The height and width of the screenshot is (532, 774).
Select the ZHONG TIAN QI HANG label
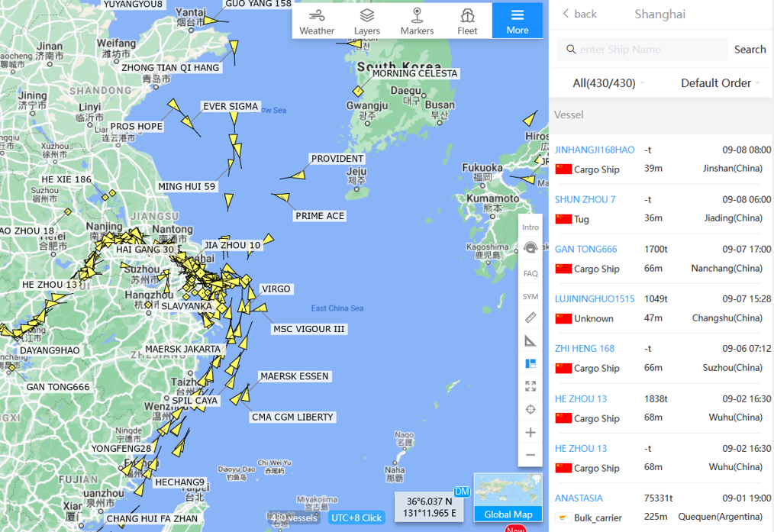tap(170, 68)
